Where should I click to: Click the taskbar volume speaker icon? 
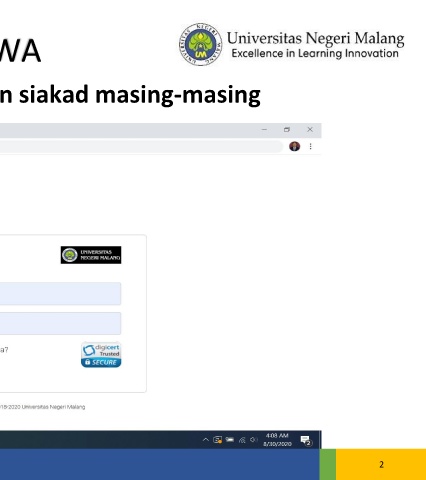254,440
